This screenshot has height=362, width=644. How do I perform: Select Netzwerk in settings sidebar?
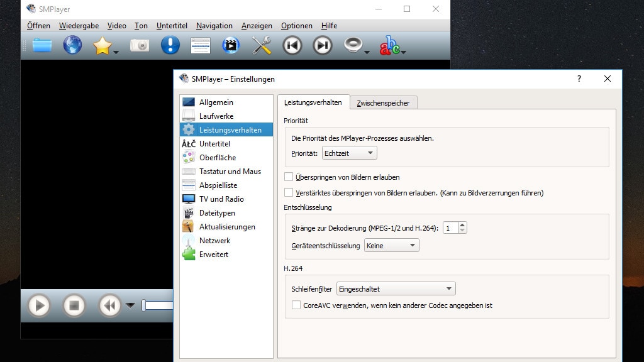[226, 241]
